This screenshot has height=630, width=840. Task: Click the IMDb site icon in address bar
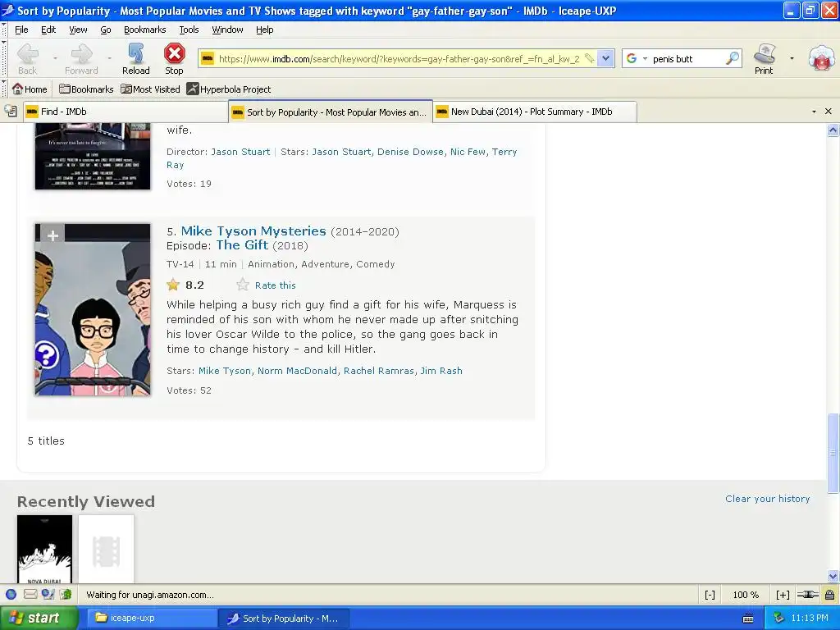[x=208, y=59]
